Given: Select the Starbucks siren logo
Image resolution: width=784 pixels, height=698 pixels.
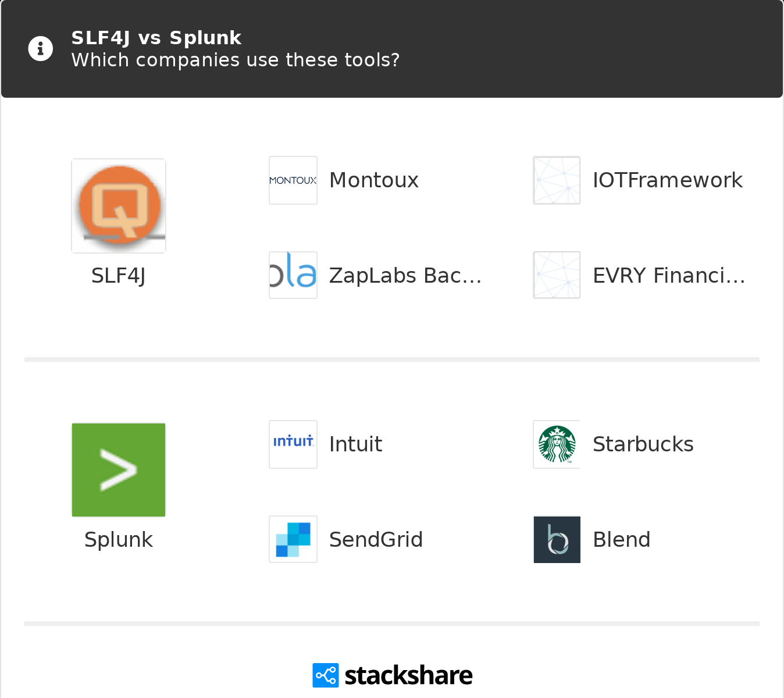Looking at the screenshot, I should click(x=557, y=444).
